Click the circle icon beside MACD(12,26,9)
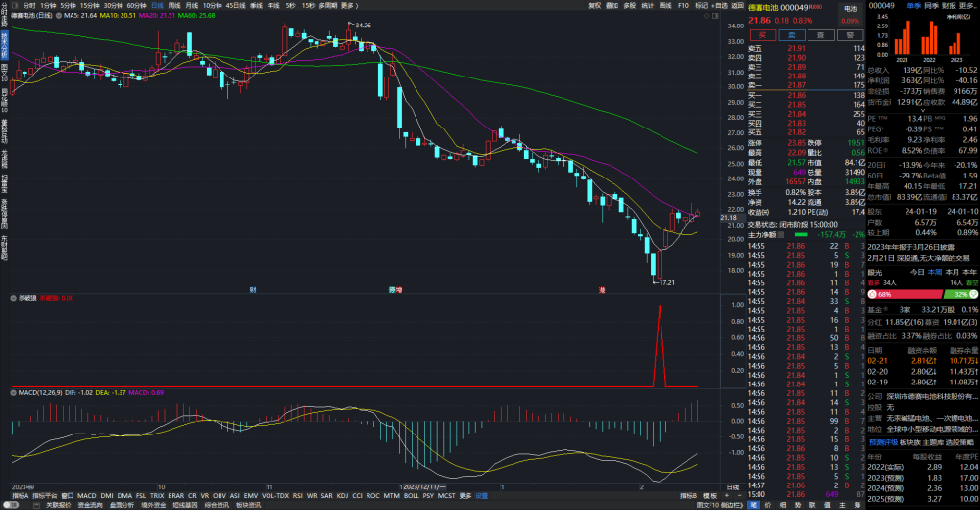The width and height of the screenshot is (980, 510). point(13,393)
